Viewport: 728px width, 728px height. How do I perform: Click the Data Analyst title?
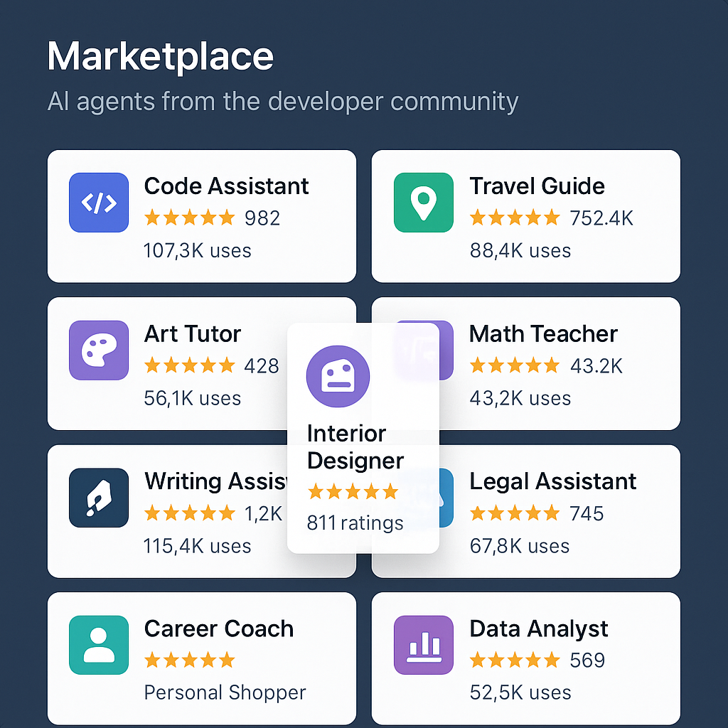539,629
